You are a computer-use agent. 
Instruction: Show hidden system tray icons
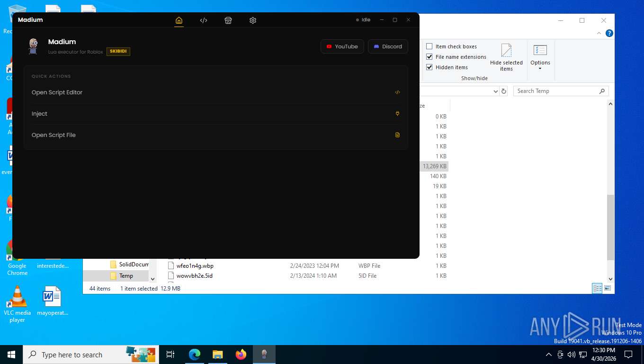pyautogui.click(x=548, y=355)
